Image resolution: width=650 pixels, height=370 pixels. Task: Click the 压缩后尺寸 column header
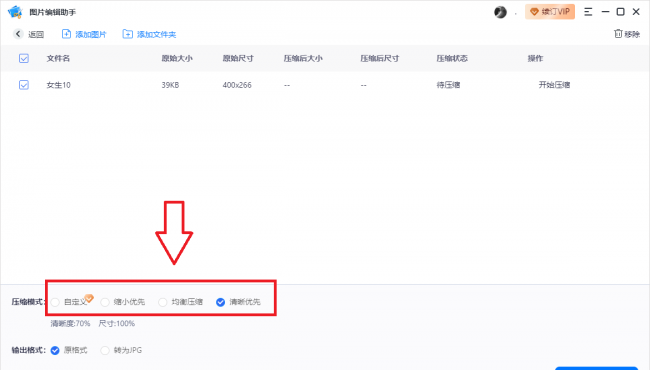click(x=380, y=58)
